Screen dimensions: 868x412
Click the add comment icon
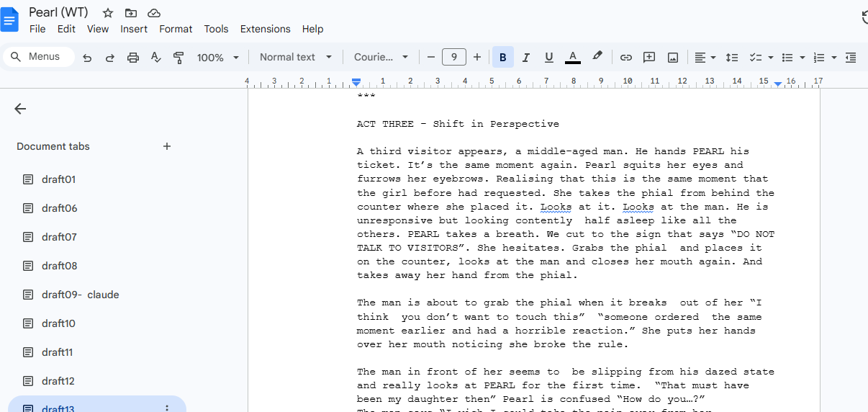pyautogui.click(x=649, y=58)
